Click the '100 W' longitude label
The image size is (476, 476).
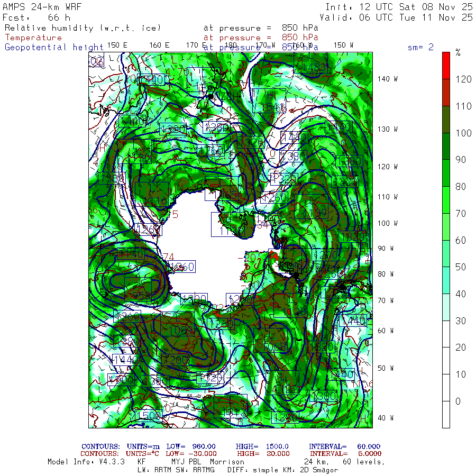click(388, 223)
